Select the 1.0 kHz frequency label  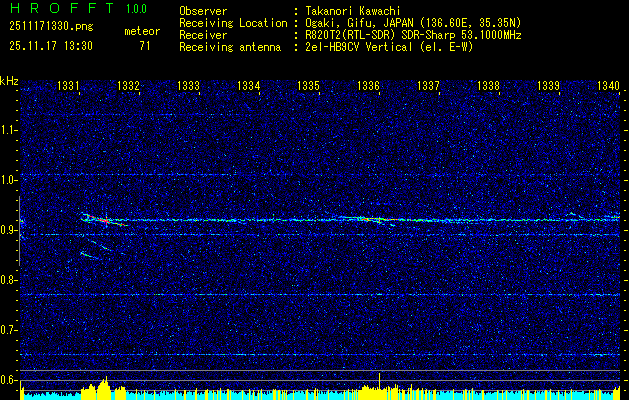pyautogui.click(x=9, y=180)
